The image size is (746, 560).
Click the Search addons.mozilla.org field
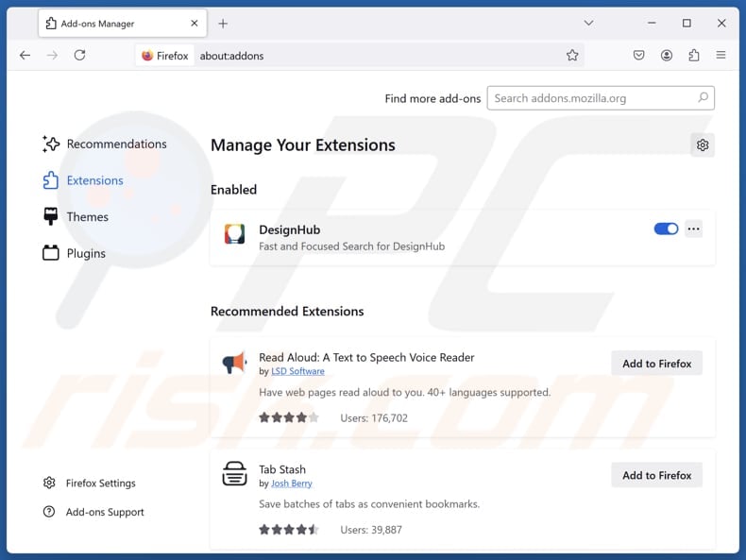pos(601,98)
